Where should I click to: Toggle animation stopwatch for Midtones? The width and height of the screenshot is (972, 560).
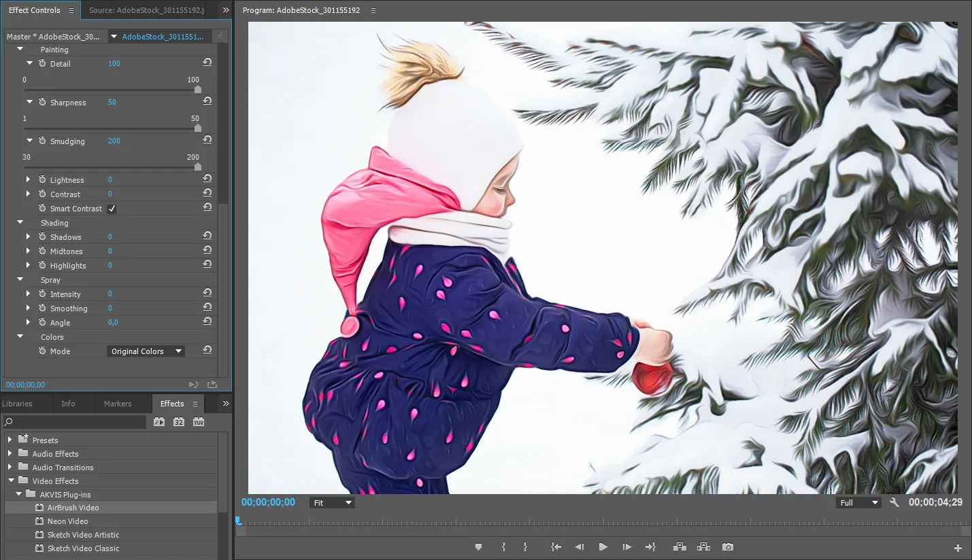point(42,251)
